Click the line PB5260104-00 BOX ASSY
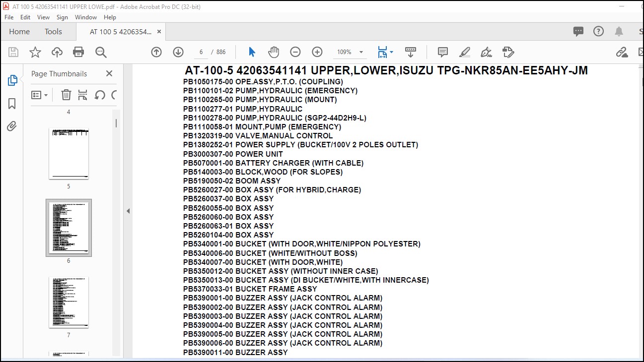644x362 pixels. [228, 235]
